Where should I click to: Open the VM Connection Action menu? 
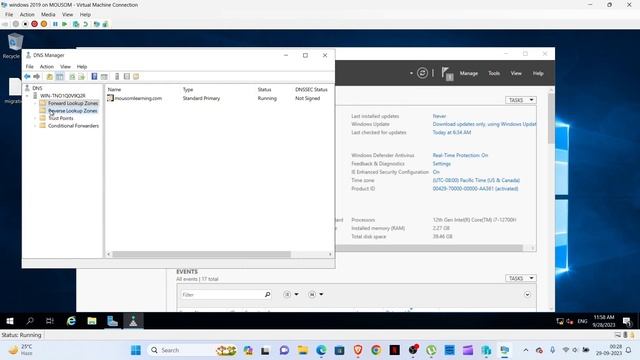27,14
